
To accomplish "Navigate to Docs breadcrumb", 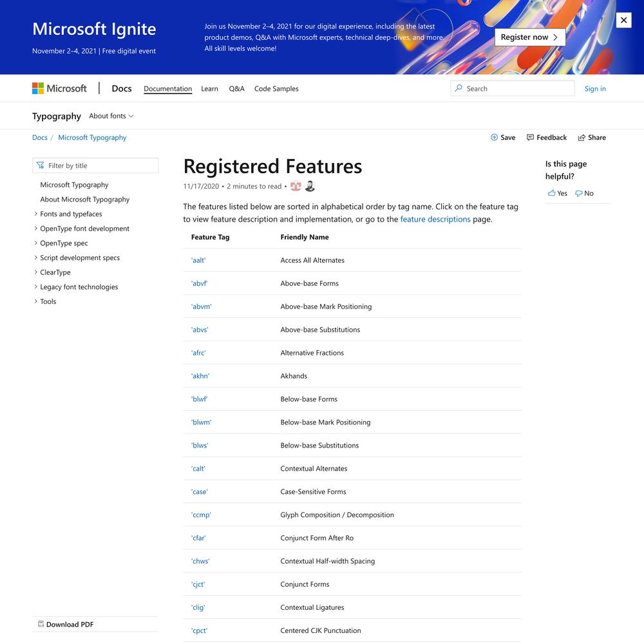I will [40, 138].
